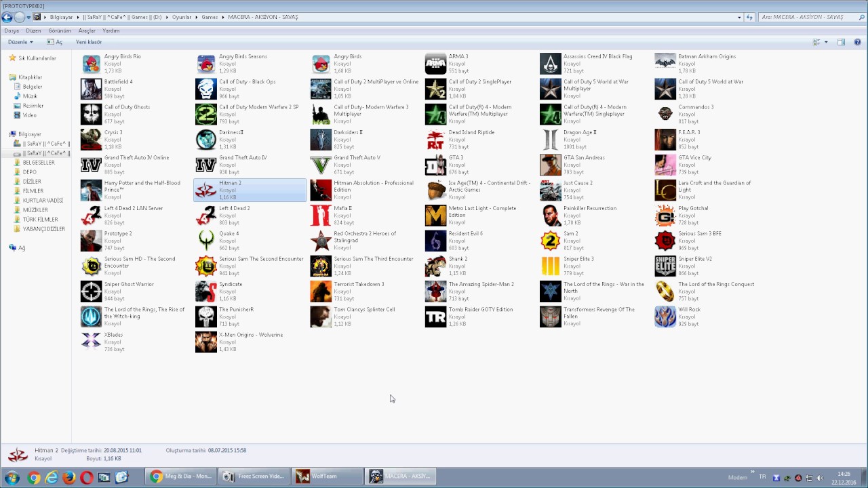Select FİLMLER folder in the navigation pane
Screen dimensions: 868x488
point(33,191)
